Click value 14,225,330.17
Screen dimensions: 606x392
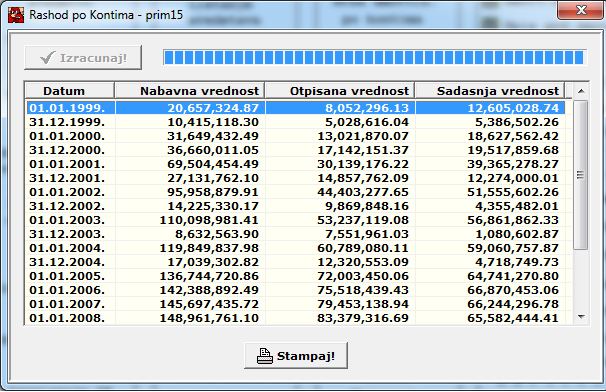click(x=213, y=206)
